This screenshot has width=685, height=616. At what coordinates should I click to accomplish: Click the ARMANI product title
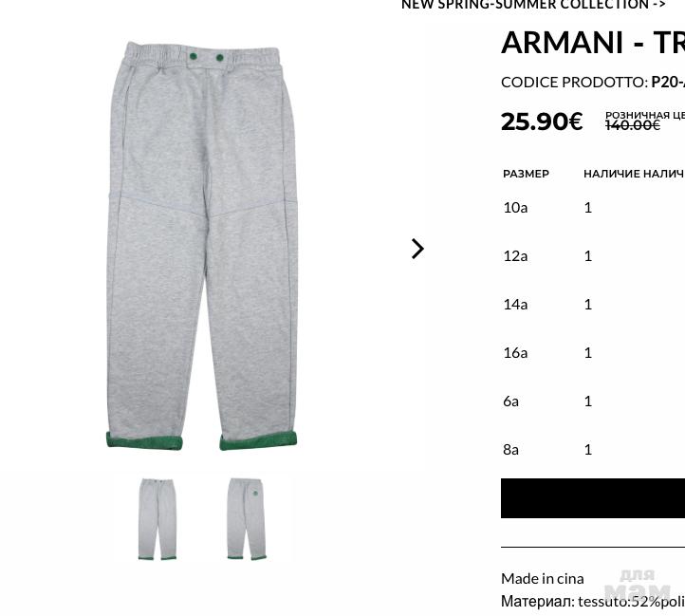pos(593,43)
